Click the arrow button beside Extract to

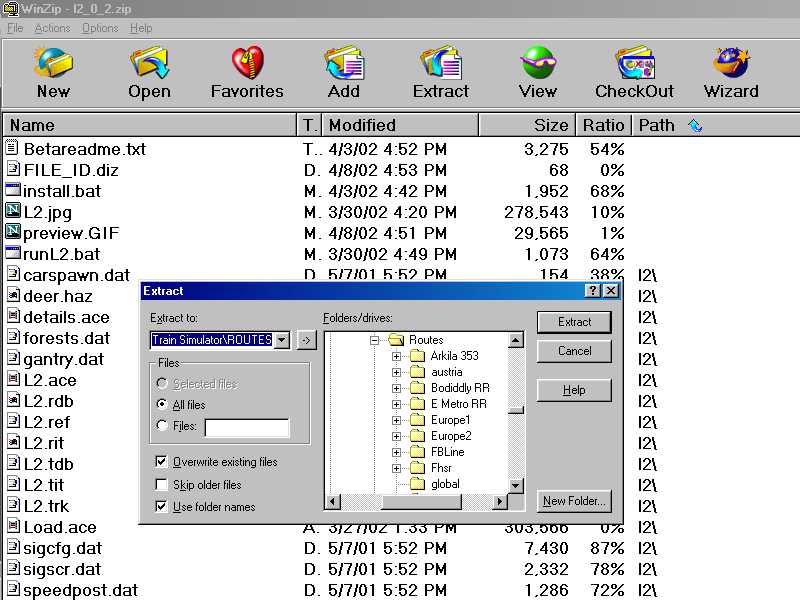click(306, 340)
